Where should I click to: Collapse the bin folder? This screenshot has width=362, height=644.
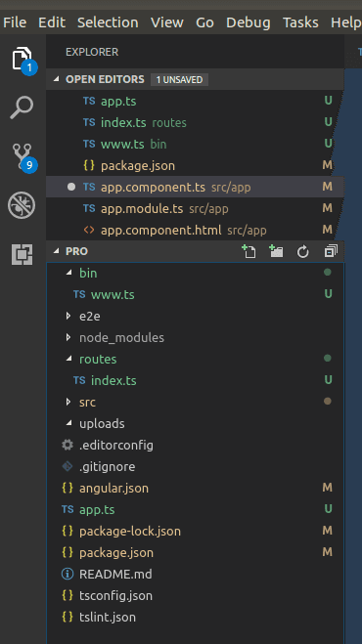[x=69, y=273]
